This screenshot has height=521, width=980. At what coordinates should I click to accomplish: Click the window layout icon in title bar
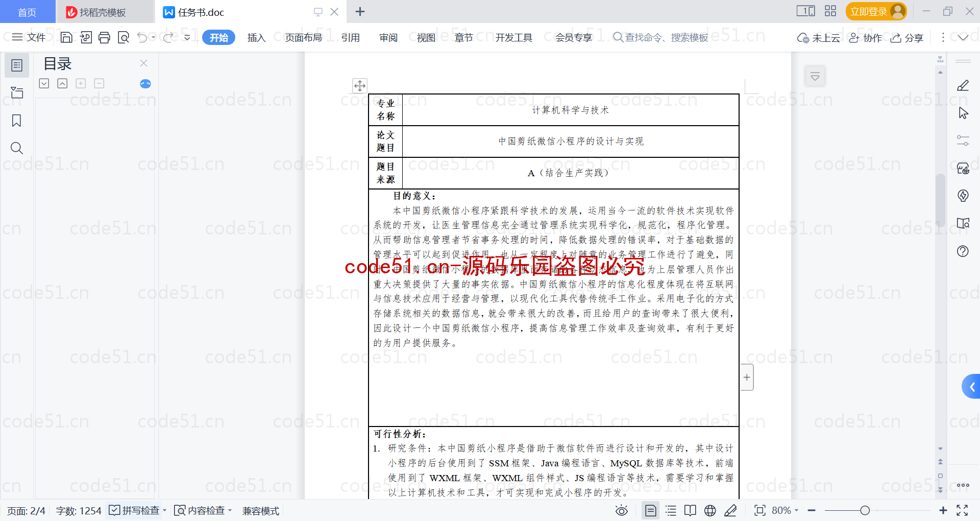(805, 11)
